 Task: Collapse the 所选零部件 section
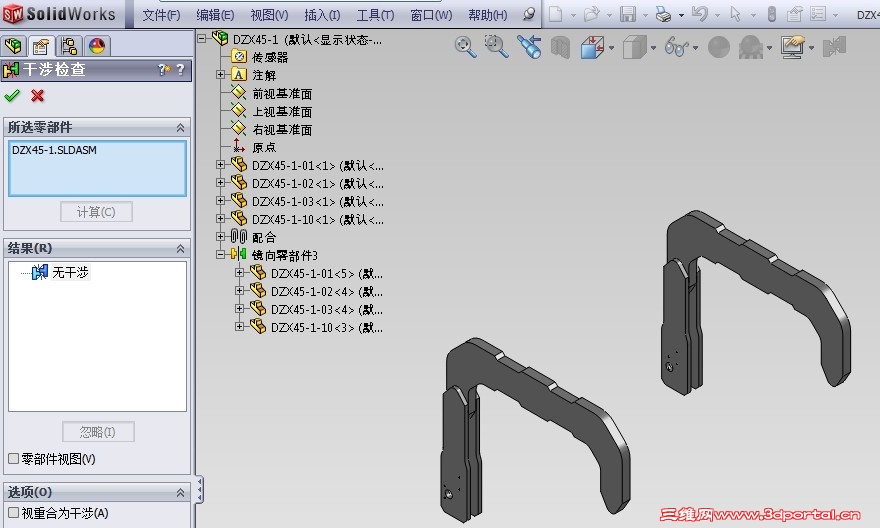(180, 127)
